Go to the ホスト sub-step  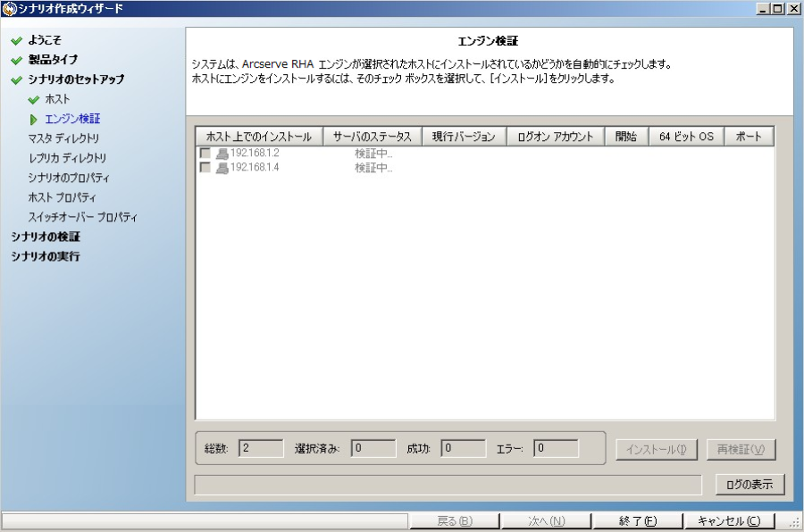57,99
